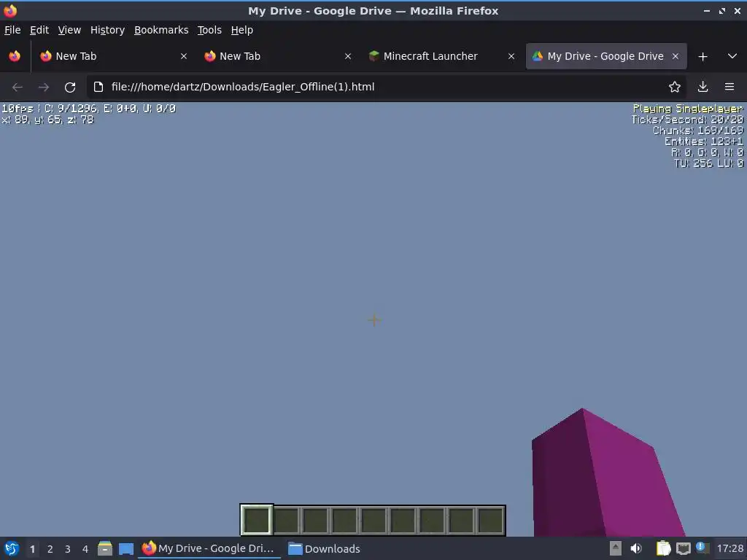Open the Firefox downloads panel
Image resolution: width=747 pixels, height=560 pixels.
click(x=703, y=87)
